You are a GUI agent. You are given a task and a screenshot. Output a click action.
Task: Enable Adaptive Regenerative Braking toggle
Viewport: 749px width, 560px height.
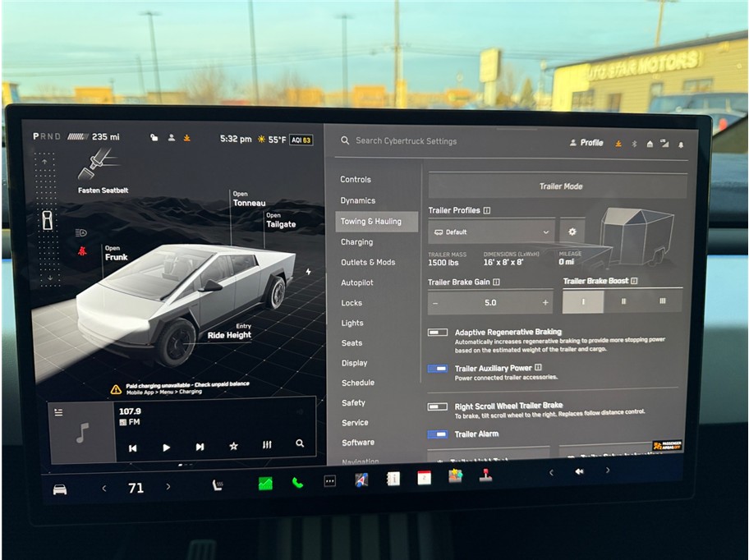[438, 333]
